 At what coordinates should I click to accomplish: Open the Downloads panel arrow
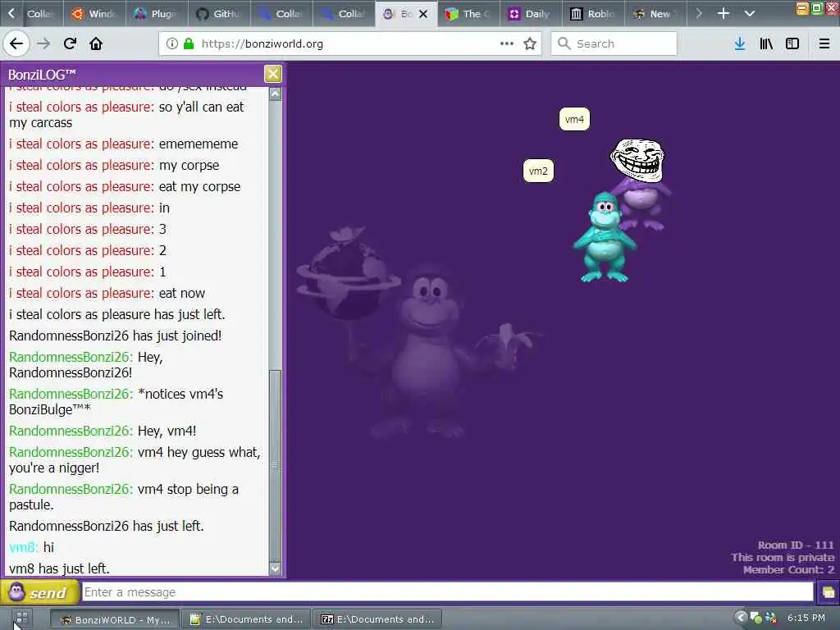pyautogui.click(x=740, y=44)
